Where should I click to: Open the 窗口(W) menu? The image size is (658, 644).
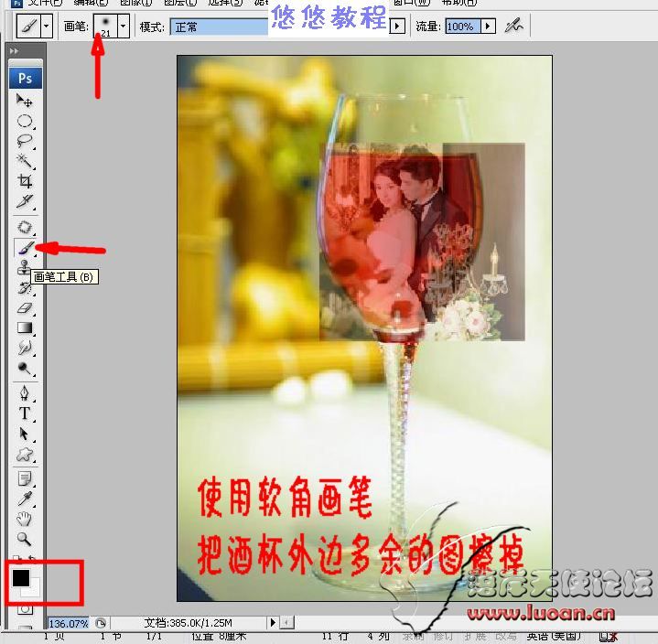coord(411,3)
